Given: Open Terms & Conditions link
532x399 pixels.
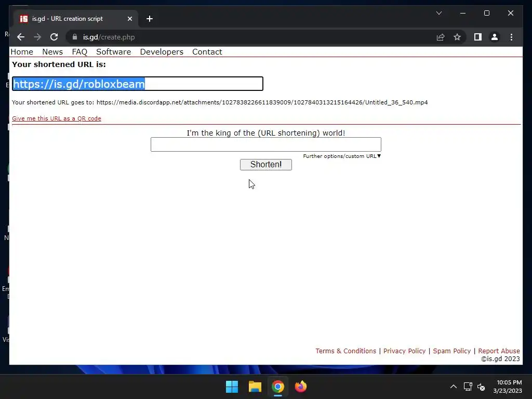Looking at the screenshot, I should pyautogui.click(x=345, y=351).
